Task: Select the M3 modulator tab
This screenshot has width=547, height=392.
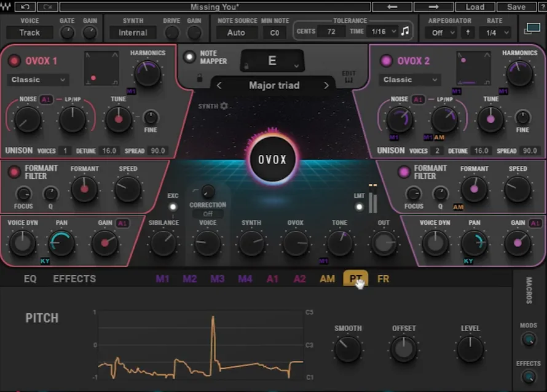Action: [218, 279]
